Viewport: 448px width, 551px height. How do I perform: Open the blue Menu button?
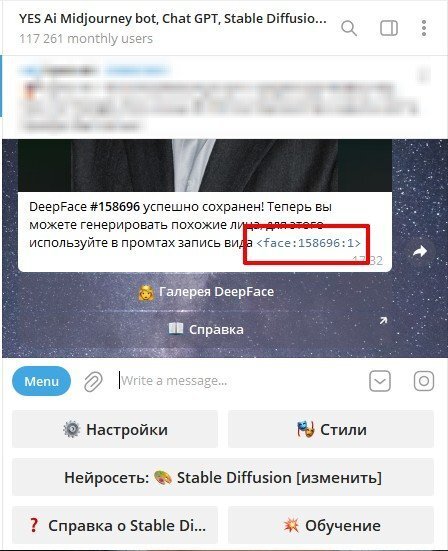coord(41,381)
